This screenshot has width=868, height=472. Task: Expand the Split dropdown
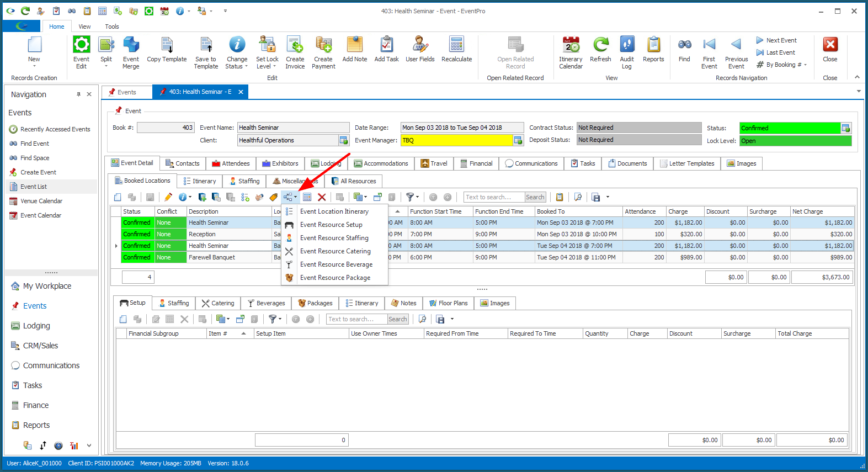coord(106,66)
